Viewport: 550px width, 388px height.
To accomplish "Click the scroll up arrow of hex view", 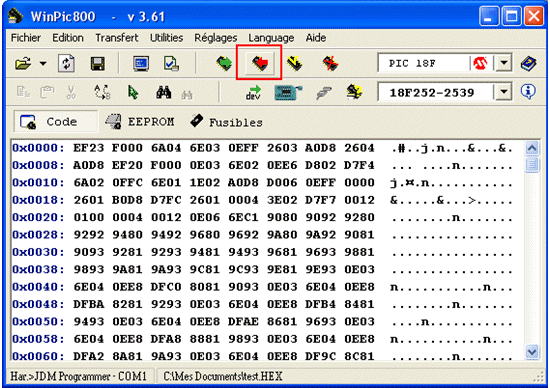I will [532, 148].
